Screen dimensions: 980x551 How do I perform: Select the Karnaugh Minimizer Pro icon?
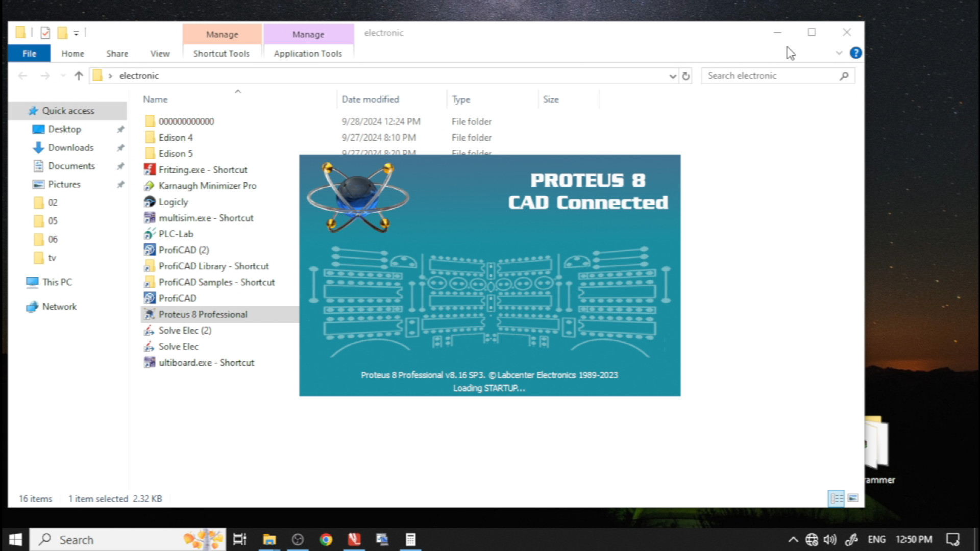150,186
